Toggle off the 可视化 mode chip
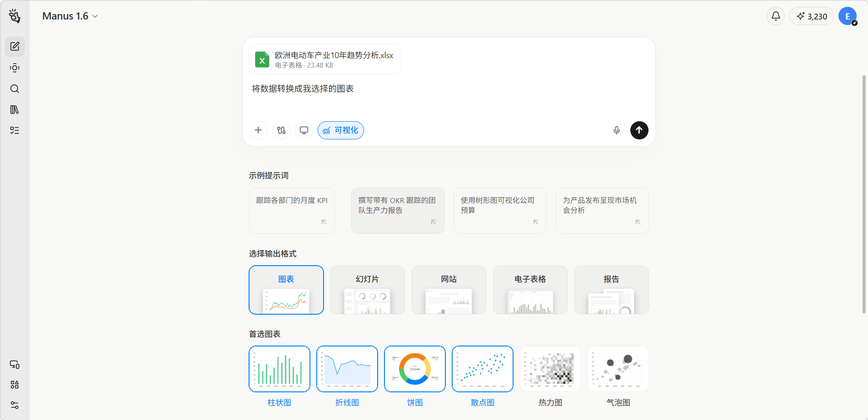Image resolution: width=868 pixels, height=420 pixels. point(340,130)
